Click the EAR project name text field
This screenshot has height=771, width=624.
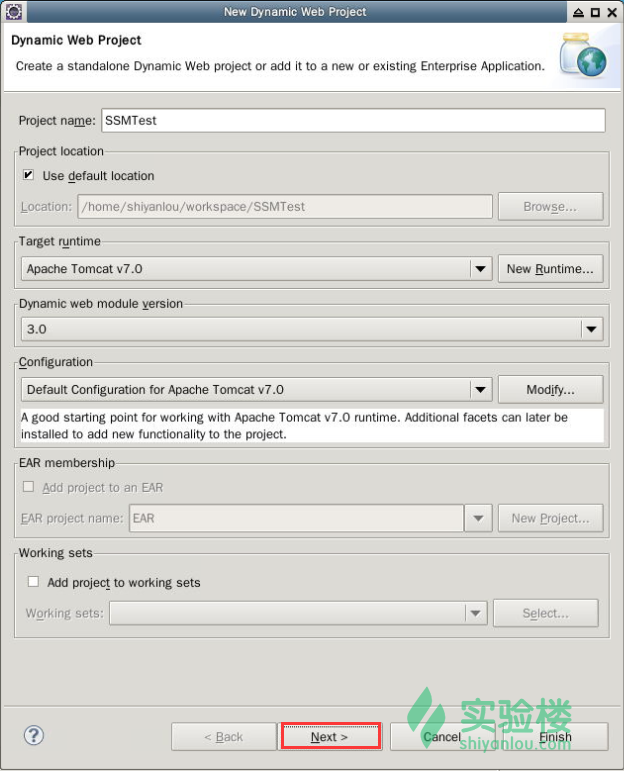pos(297,518)
